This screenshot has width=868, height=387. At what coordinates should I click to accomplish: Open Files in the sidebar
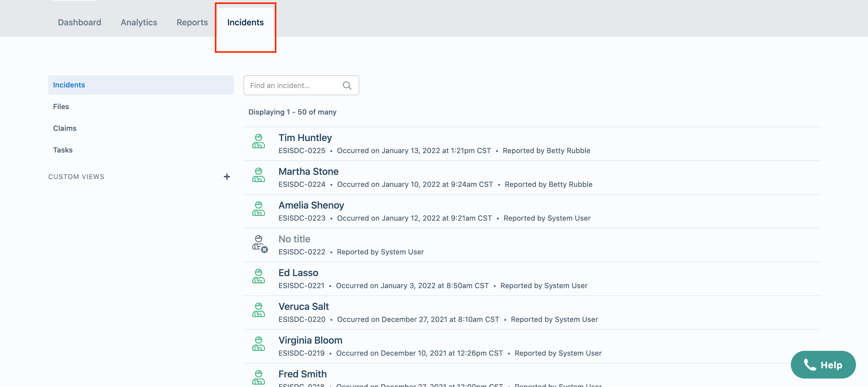[61, 106]
